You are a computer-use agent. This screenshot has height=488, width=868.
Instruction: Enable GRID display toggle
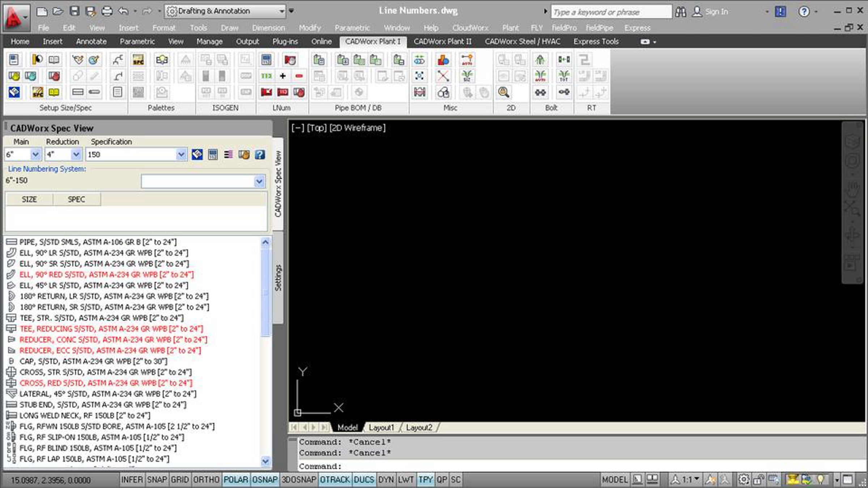coord(180,480)
